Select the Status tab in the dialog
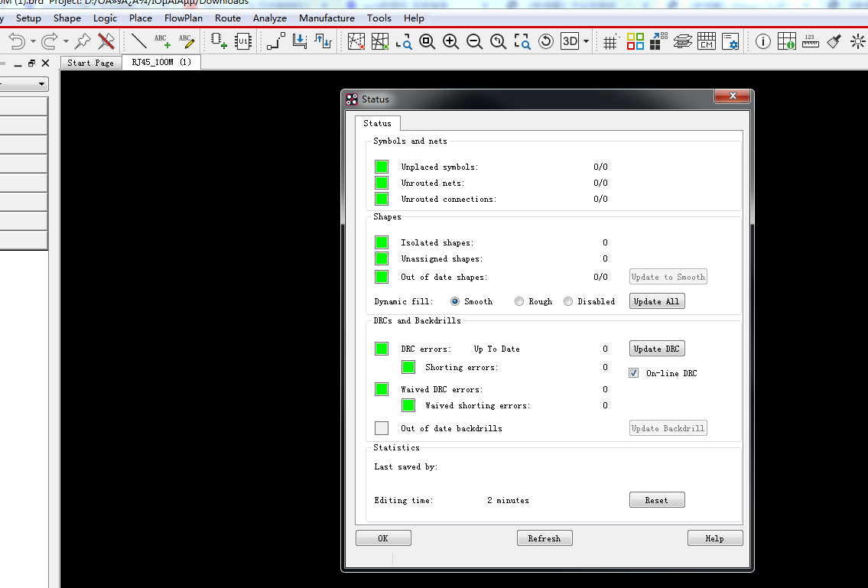The width and height of the screenshot is (868, 588). pos(378,123)
